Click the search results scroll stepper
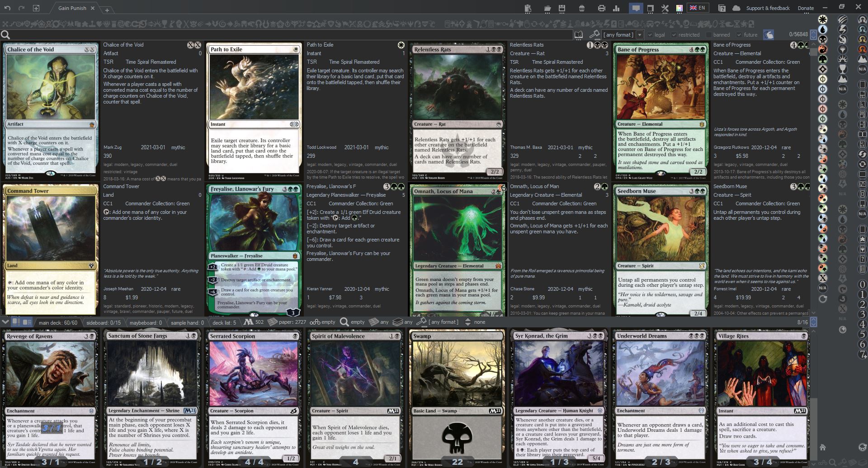This screenshot has height=468, width=868. (813, 34)
